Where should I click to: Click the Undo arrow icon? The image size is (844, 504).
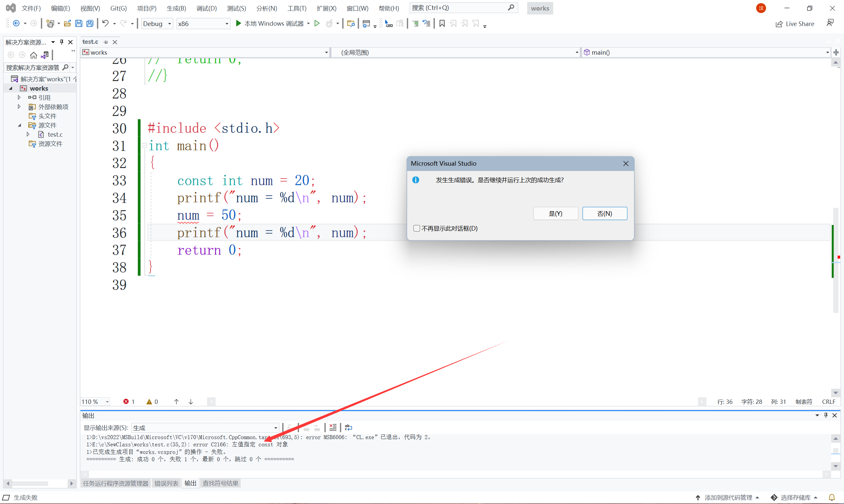[105, 23]
